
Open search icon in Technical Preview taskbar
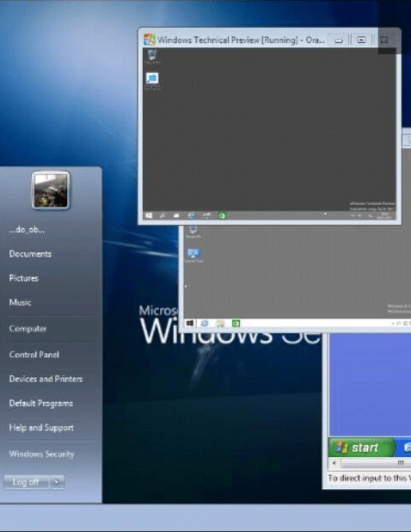(x=163, y=215)
